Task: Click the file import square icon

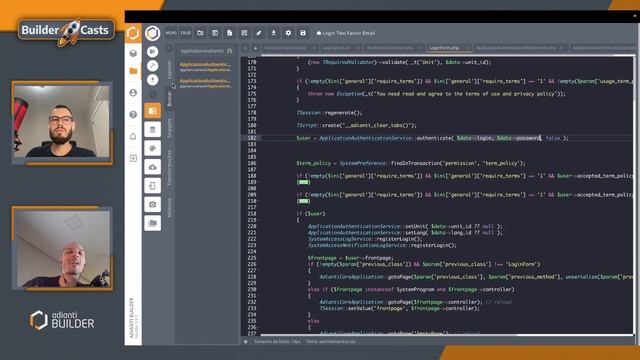Action: pyautogui.click(x=153, y=186)
